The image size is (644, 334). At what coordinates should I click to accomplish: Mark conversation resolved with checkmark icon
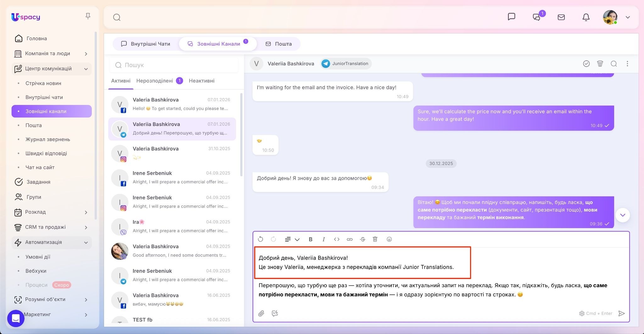point(586,64)
